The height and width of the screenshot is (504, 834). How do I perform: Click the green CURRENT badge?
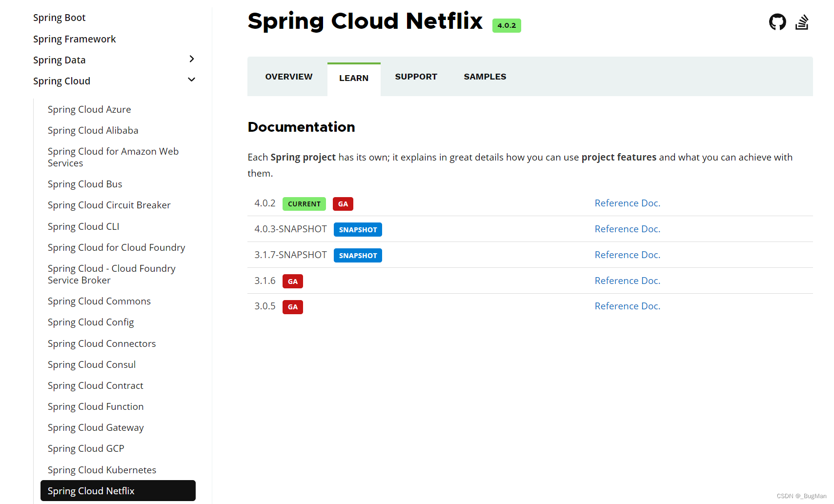click(x=304, y=204)
